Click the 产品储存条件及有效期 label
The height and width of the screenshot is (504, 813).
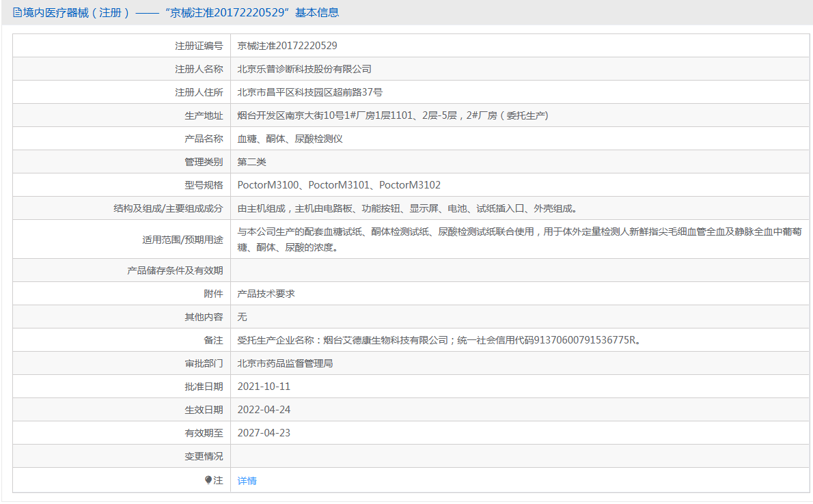(176, 270)
